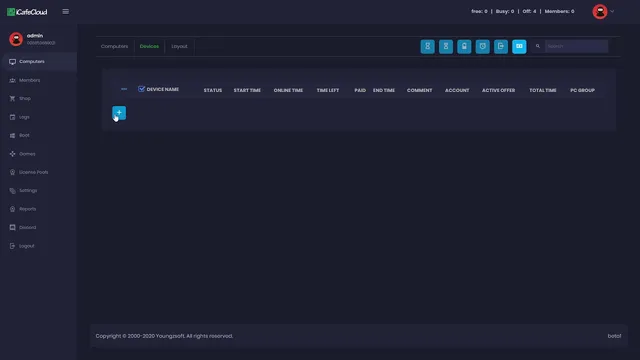This screenshot has height=360, width=640.
Task: Switch to the Layout tab
Action: [179, 46]
